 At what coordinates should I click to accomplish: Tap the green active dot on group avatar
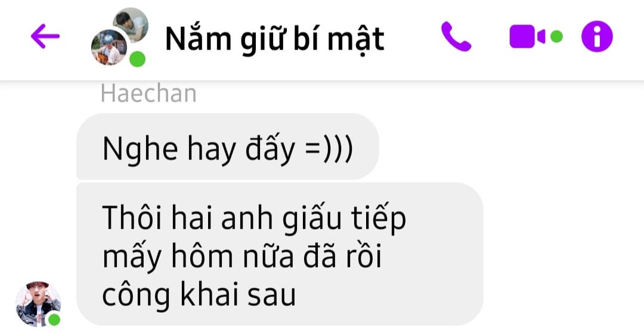coord(137,59)
